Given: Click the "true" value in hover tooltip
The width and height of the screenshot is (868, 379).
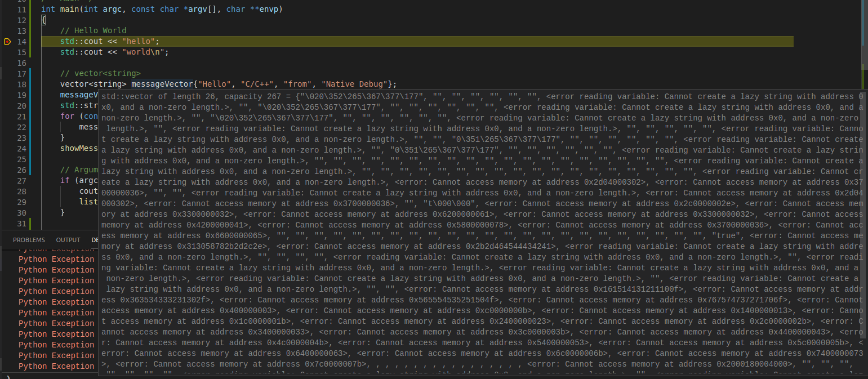Looking at the screenshot, I should point(726,236).
